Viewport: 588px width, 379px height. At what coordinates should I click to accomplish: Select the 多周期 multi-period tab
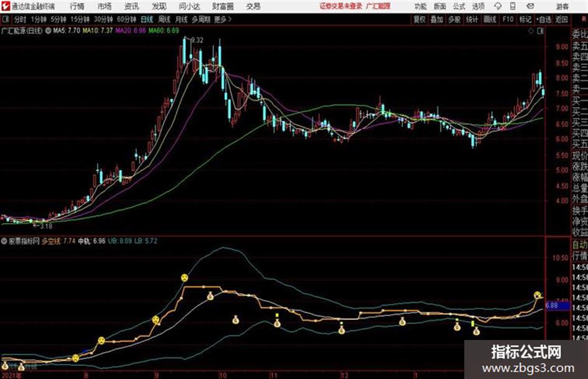coord(201,19)
